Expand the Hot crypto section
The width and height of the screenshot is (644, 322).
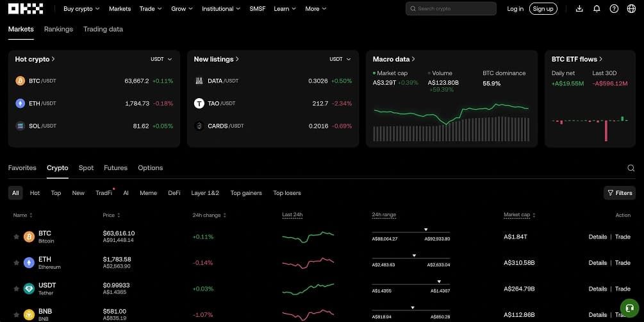35,59
